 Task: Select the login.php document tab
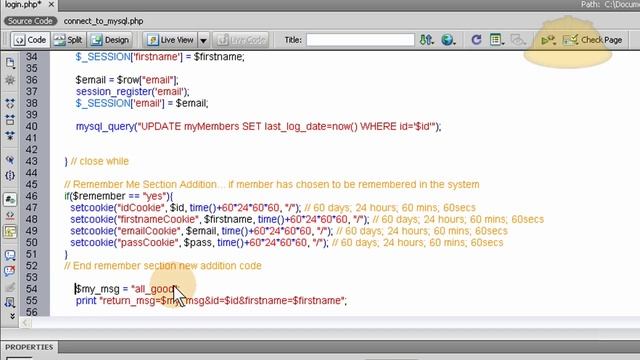click(23, 4)
